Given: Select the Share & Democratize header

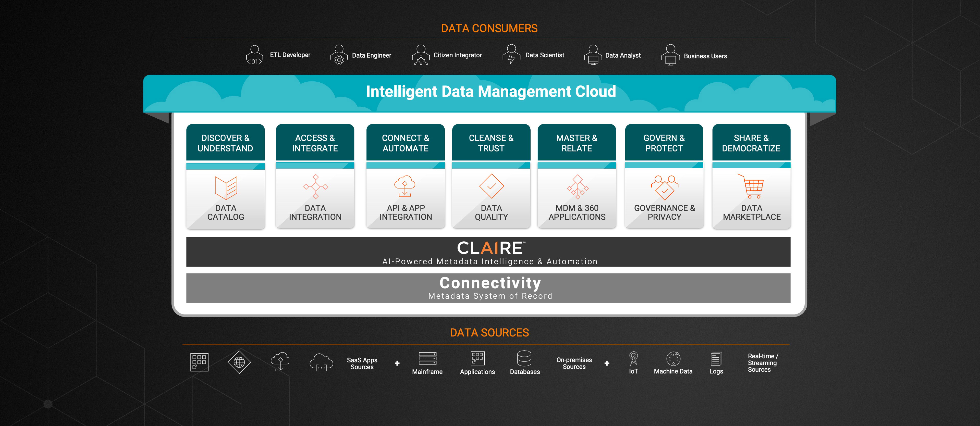Looking at the screenshot, I should point(751,143).
